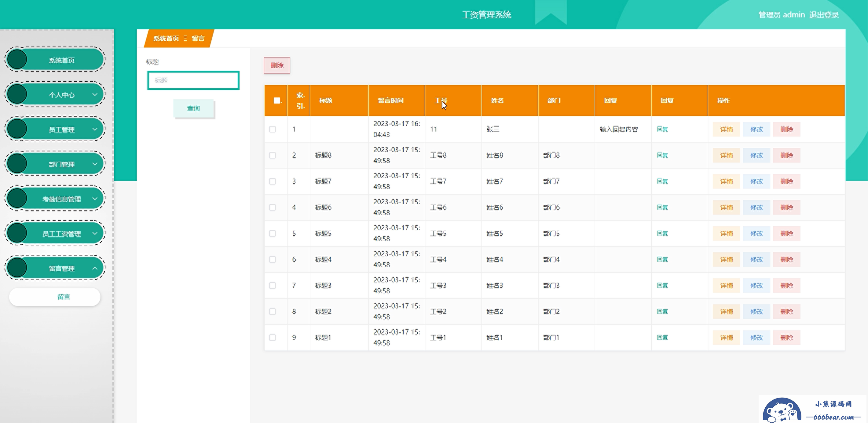Expand the 部门管理 menu chevron

coord(95,164)
